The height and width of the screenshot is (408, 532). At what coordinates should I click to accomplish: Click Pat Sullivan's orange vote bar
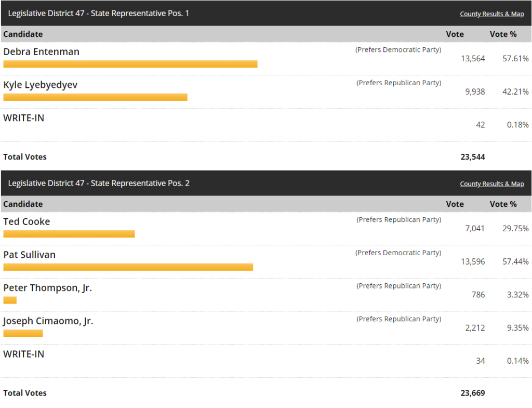(128, 267)
